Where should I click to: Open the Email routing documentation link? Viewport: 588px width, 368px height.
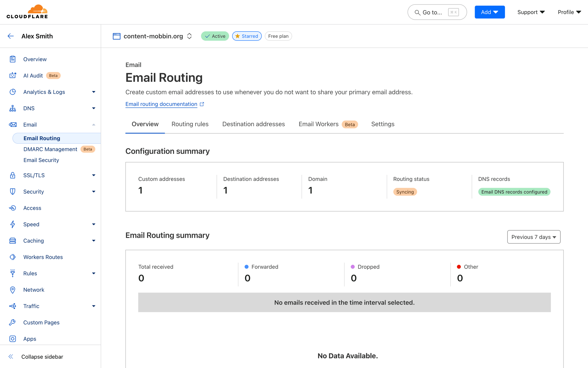(161, 104)
